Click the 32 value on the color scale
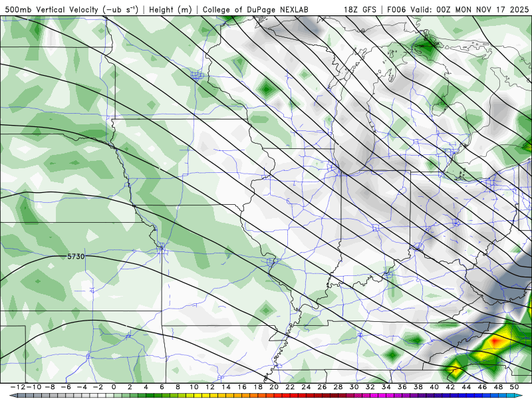The width and height of the screenshot is (532, 399). pos(370,387)
